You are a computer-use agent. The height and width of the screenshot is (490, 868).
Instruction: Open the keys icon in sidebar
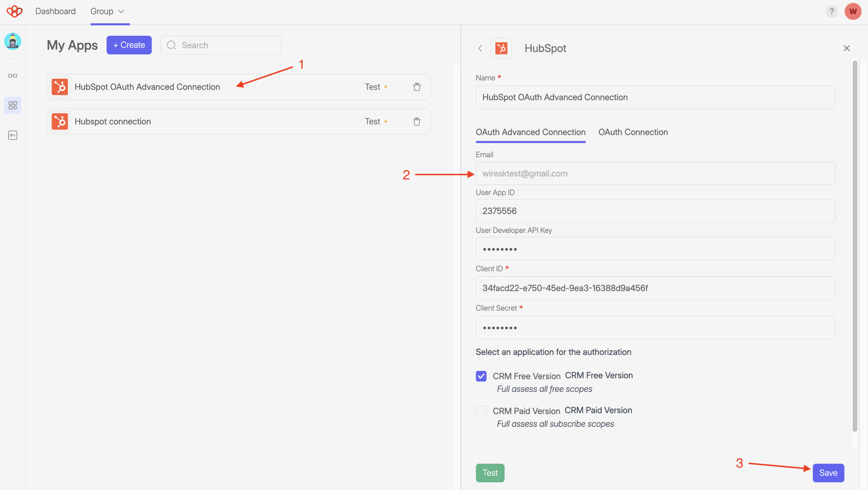pyautogui.click(x=13, y=135)
